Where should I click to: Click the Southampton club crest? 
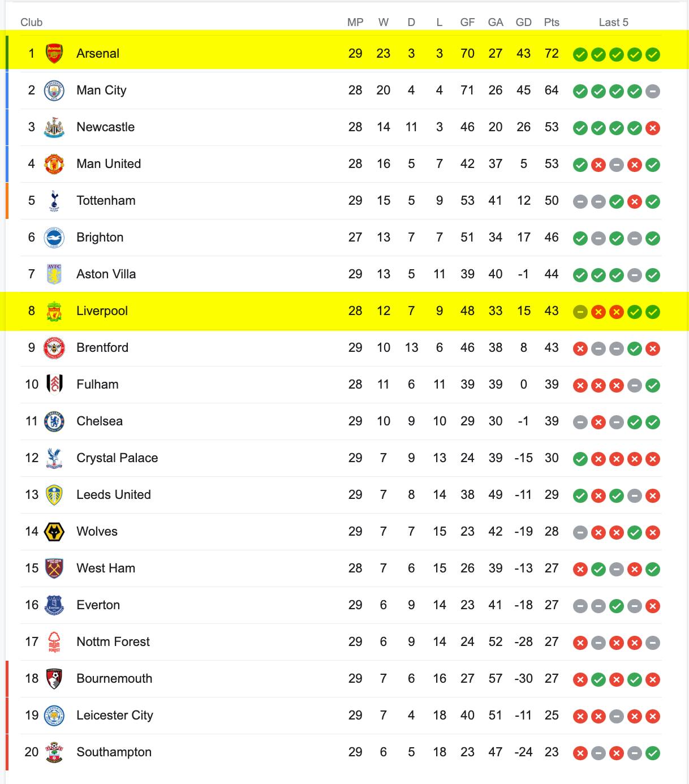point(54,752)
